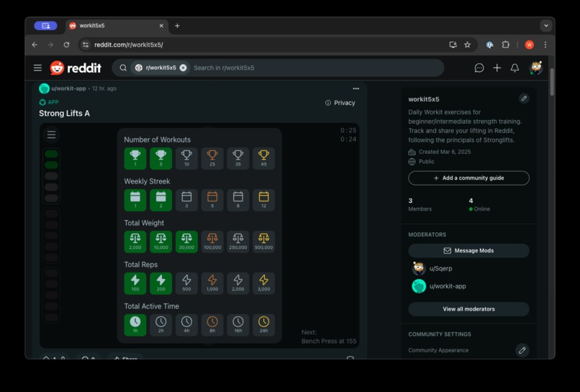Screen dimensions: 580x392
Task: Select the 16h active time badge
Action: (x=238, y=325)
